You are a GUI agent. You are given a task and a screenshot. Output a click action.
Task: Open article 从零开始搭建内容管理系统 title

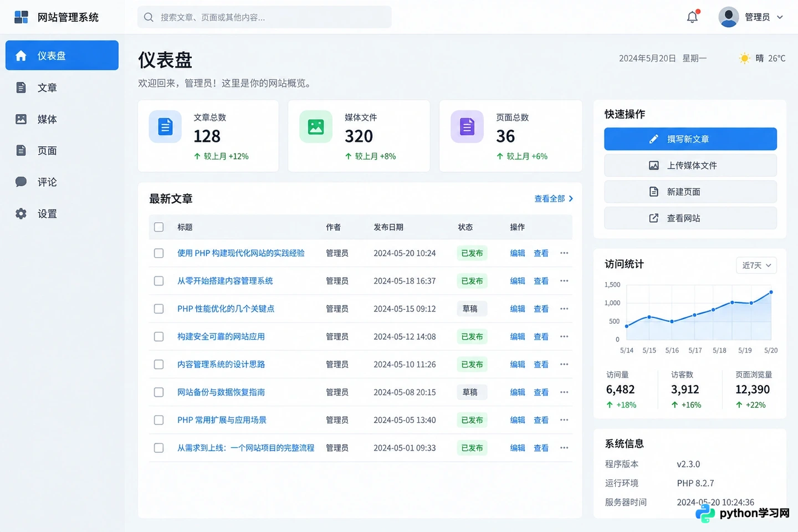tap(225, 281)
